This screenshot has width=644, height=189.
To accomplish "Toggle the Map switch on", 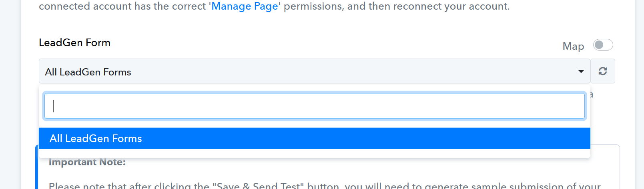I will (603, 45).
